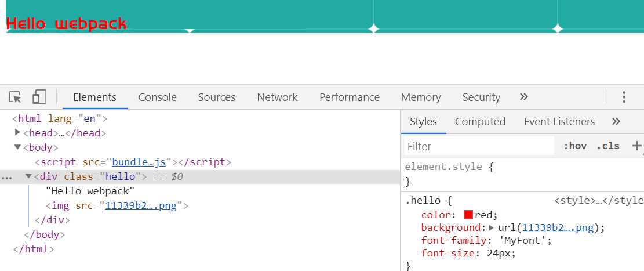This screenshot has height=271, width=644.
Task: Toggle the device toolbar icon
Action: pos(39,97)
